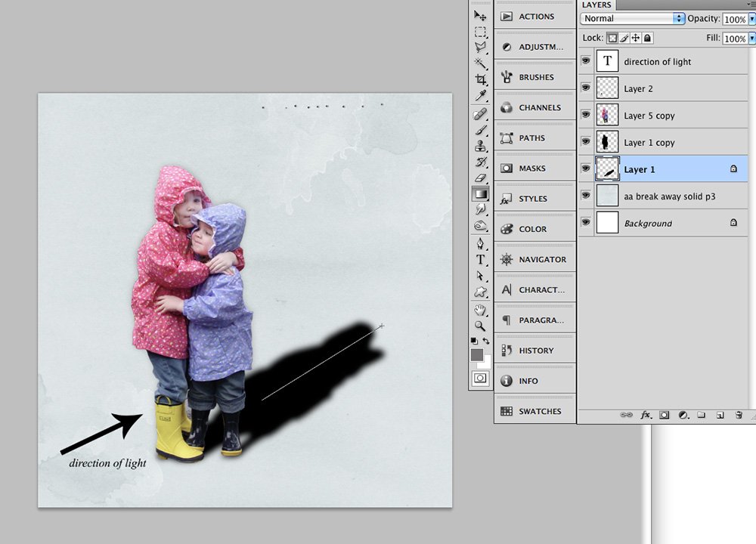Add a layer mask

[x=665, y=415]
